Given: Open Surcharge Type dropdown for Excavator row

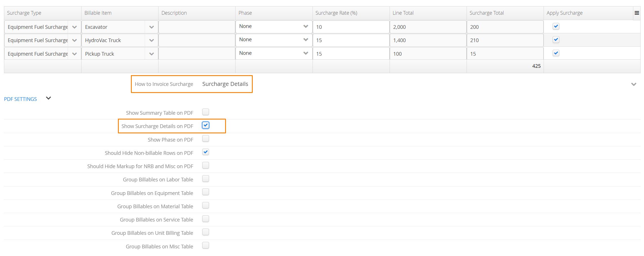Looking at the screenshot, I should (74, 27).
